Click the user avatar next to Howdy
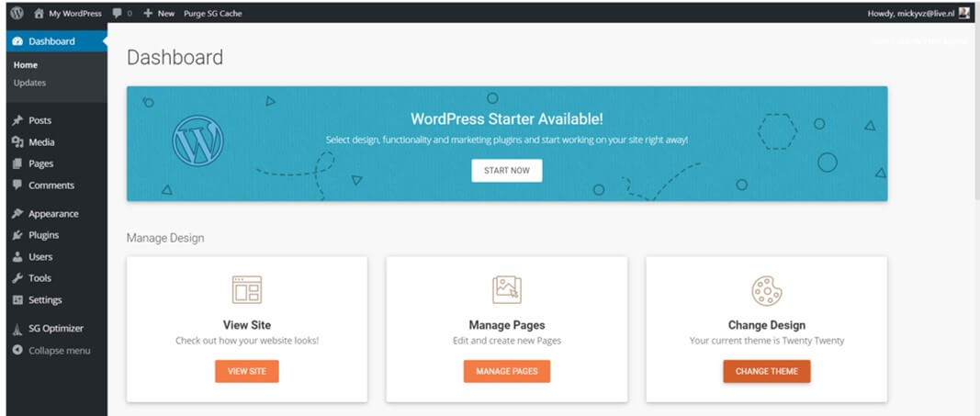Image resolution: width=980 pixels, height=416 pixels. 963,13
